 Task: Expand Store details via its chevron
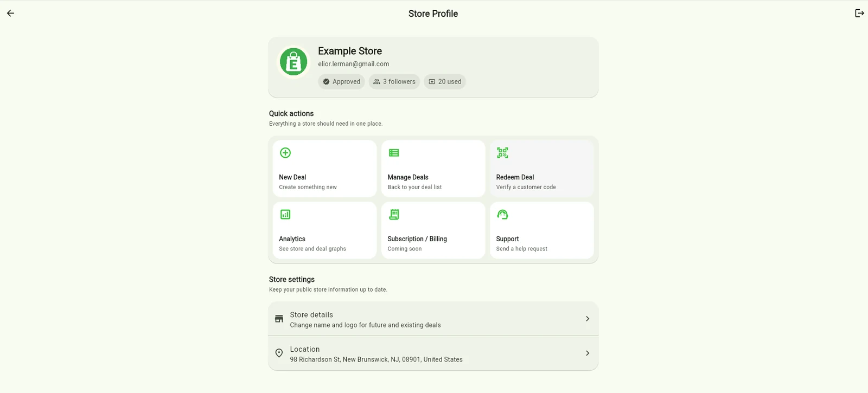point(588,319)
